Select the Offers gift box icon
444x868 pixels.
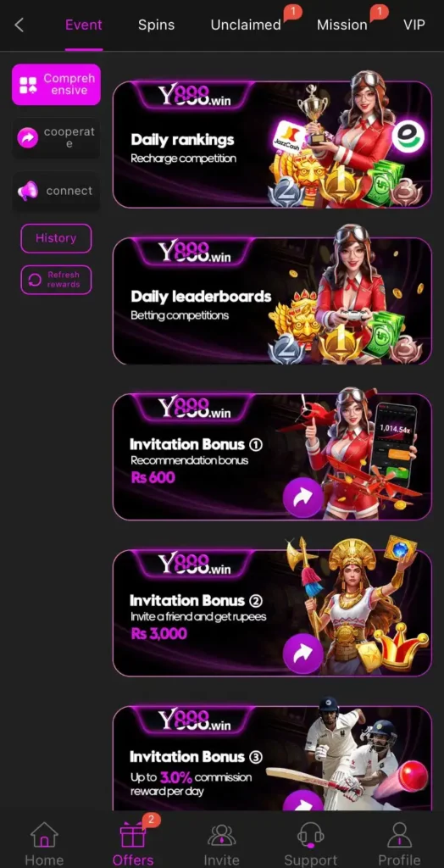(133, 835)
